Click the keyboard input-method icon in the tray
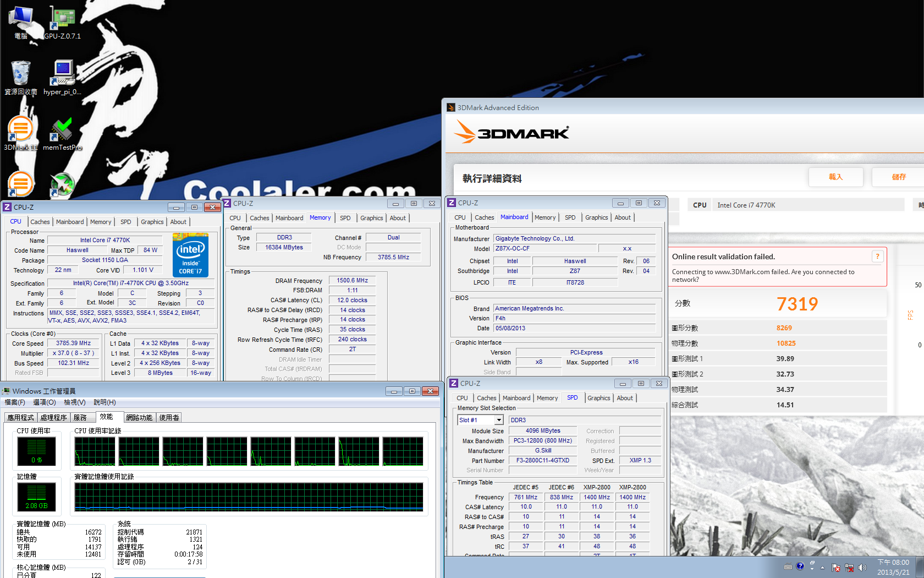This screenshot has width=924, height=578. tap(788, 567)
